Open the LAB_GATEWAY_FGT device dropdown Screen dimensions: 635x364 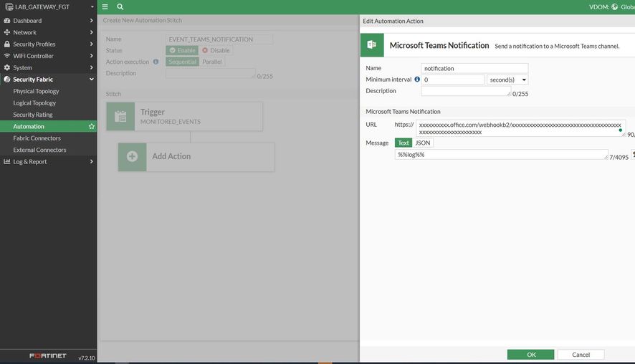tap(92, 7)
